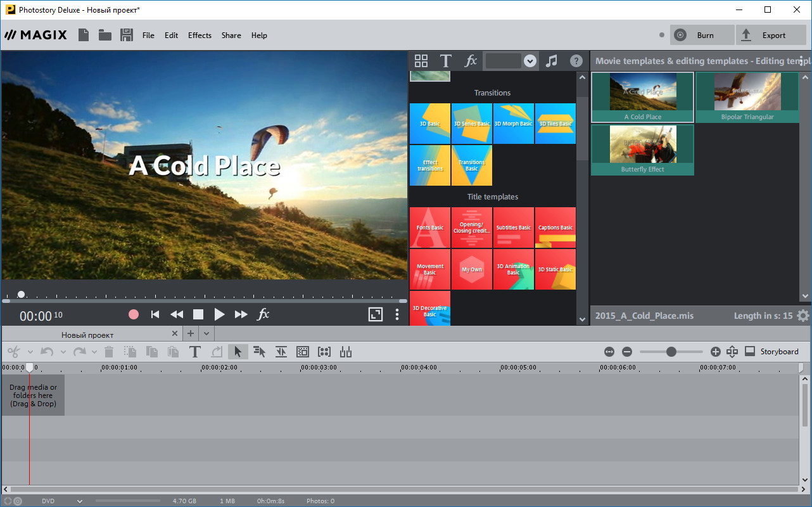Click the Burn button
The height and width of the screenshot is (507, 812).
click(x=702, y=35)
